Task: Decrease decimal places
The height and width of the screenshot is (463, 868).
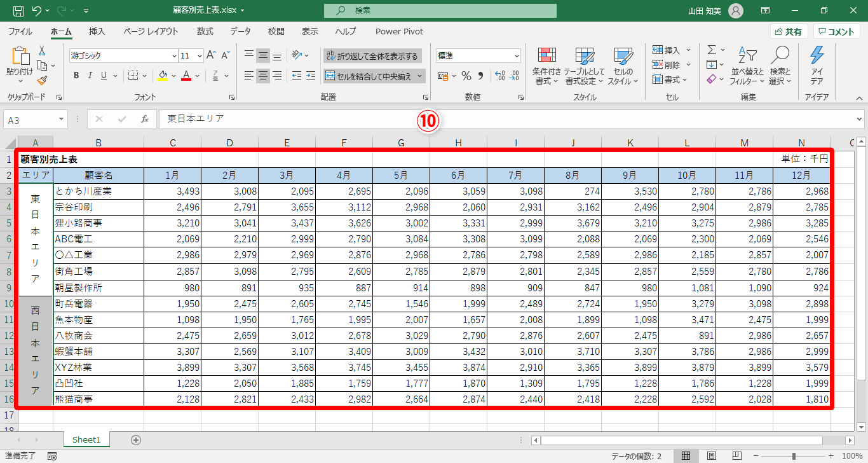Action: point(514,76)
